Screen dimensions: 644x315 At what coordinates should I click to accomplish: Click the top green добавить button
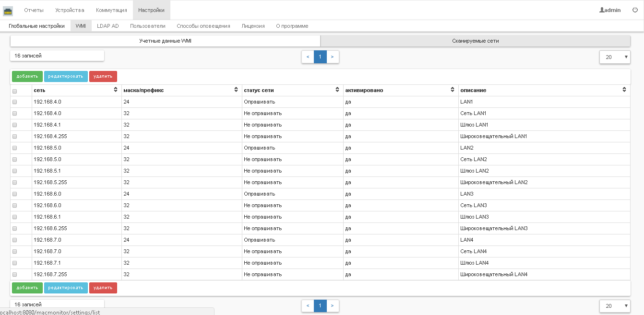(x=27, y=76)
